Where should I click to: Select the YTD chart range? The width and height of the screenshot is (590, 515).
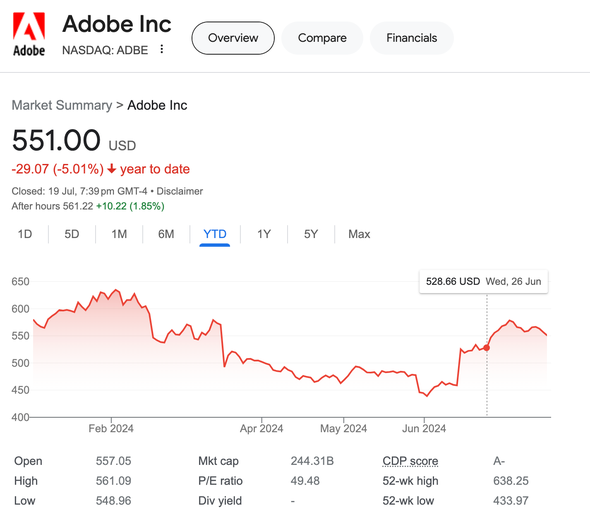point(215,234)
